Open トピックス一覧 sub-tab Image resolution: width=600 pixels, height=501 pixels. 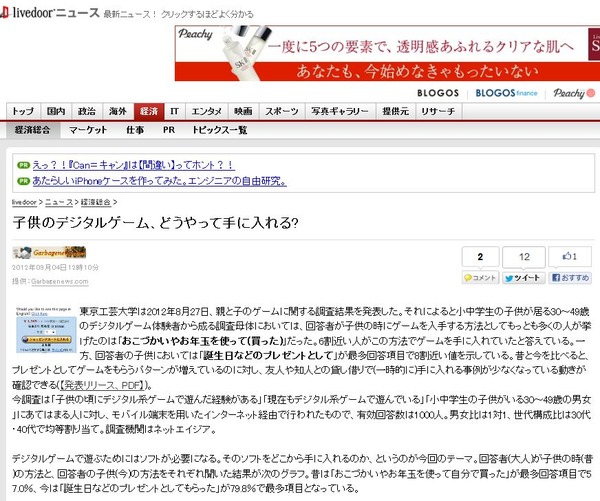tap(220, 130)
